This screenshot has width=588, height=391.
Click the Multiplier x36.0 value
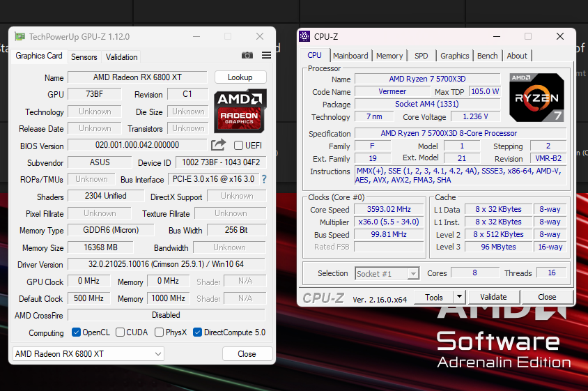pos(389,222)
